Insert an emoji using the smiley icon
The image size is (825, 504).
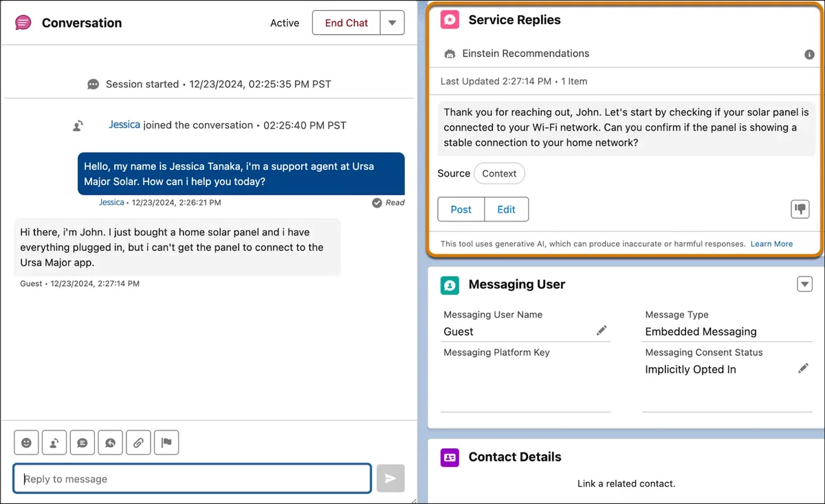click(x=26, y=443)
